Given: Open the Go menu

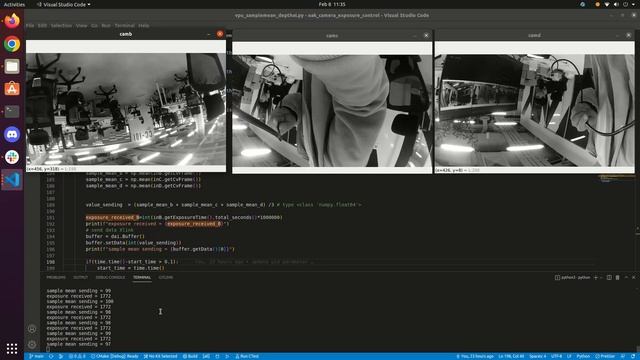Looking at the screenshot, I should [x=94, y=25].
